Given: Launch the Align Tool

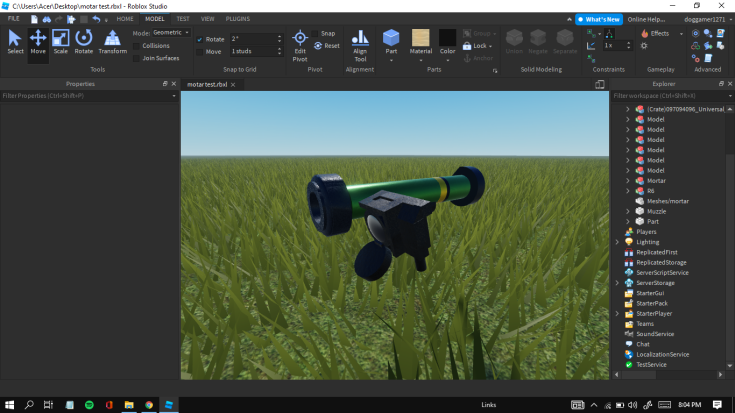Looking at the screenshot, I should (360, 45).
